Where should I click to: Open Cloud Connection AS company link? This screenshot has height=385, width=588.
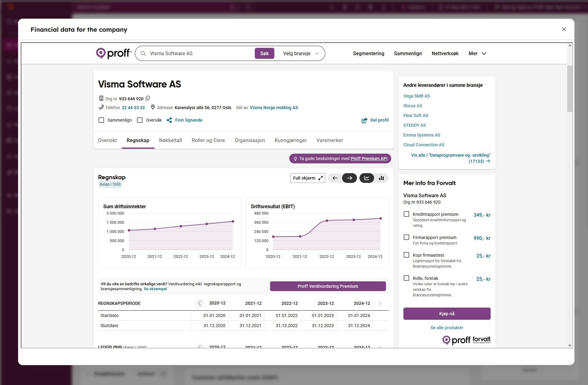[424, 145]
